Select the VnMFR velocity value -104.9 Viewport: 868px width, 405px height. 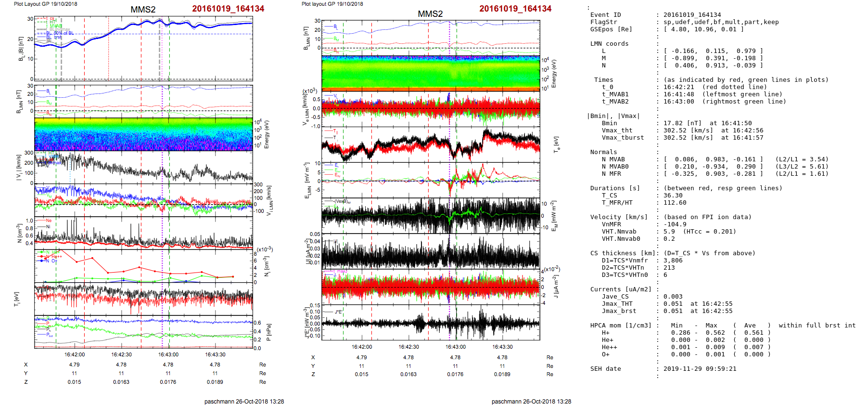point(675,224)
